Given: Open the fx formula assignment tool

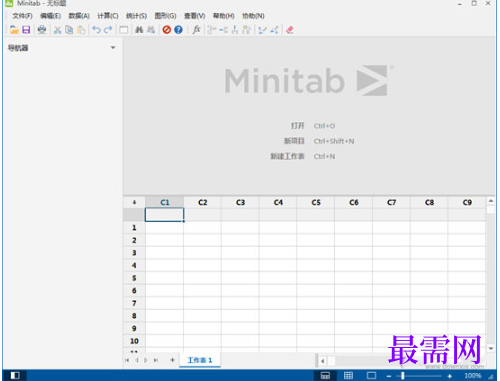Looking at the screenshot, I should click(197, 30).
